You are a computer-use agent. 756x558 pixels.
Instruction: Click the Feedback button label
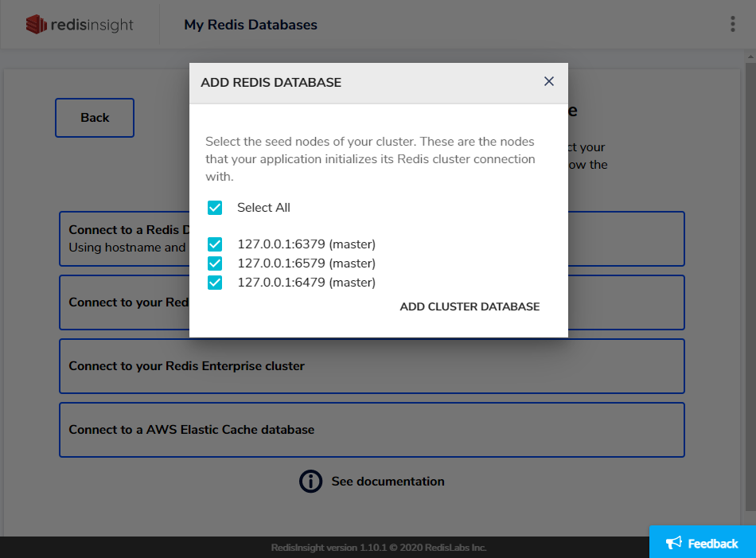pos(712,544)
